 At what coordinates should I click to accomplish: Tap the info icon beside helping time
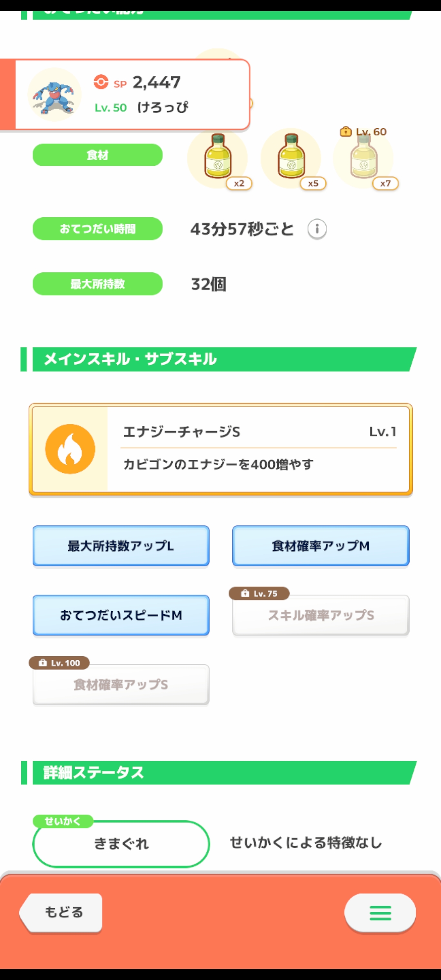317,229
